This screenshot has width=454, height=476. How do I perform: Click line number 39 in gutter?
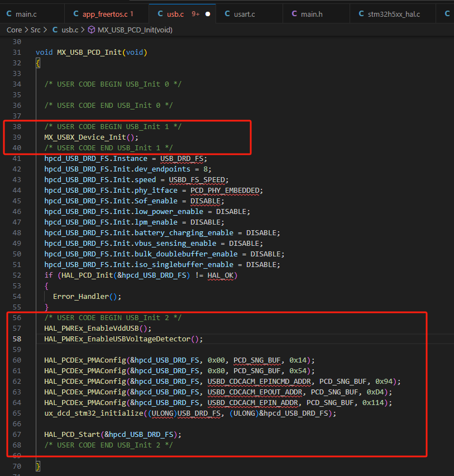click(x=17, y=137)
